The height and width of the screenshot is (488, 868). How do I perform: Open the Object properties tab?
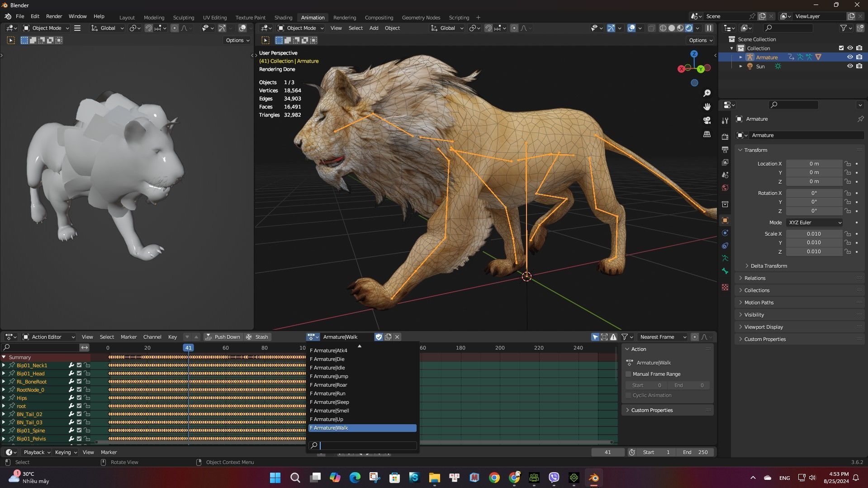725,220
